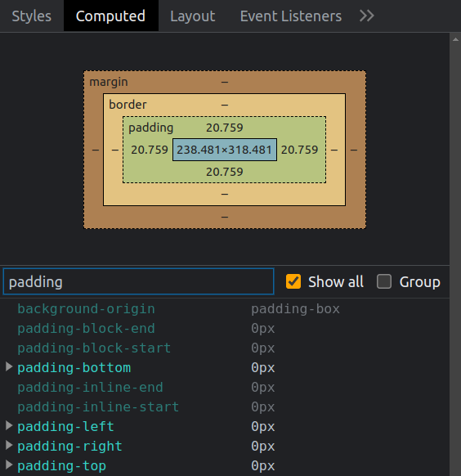Expand the padding-top property
The height and width of the screenshot is (476, 461).
click(x=9, y=465)
